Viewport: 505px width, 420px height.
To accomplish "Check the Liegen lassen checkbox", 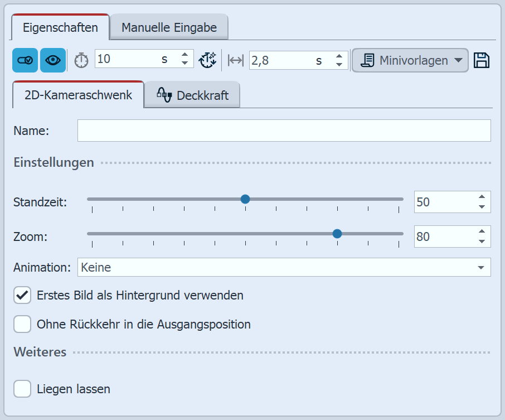I will pyautogui.click(x=22, y=389).
